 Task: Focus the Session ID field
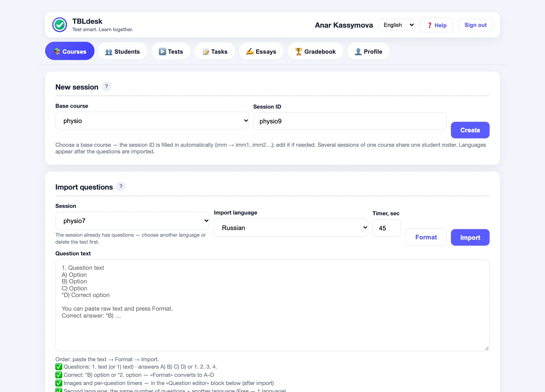(350, 121)
